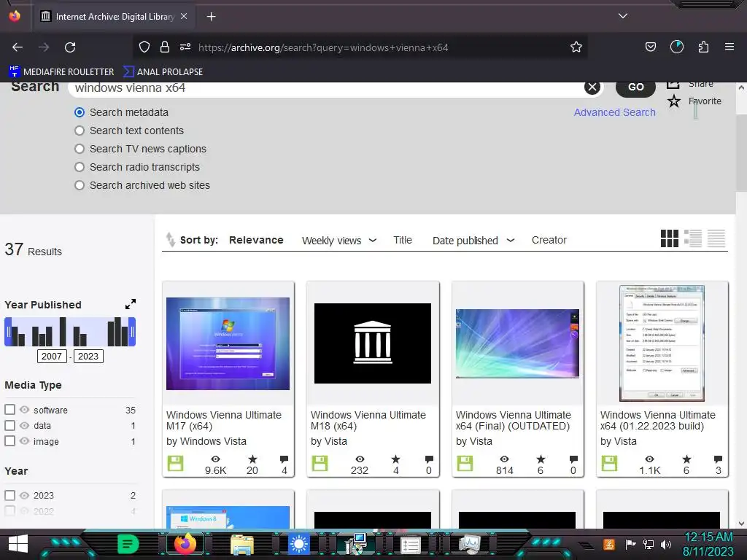
Task: Open File Explorer from taskbar
Action: (242, 544)
